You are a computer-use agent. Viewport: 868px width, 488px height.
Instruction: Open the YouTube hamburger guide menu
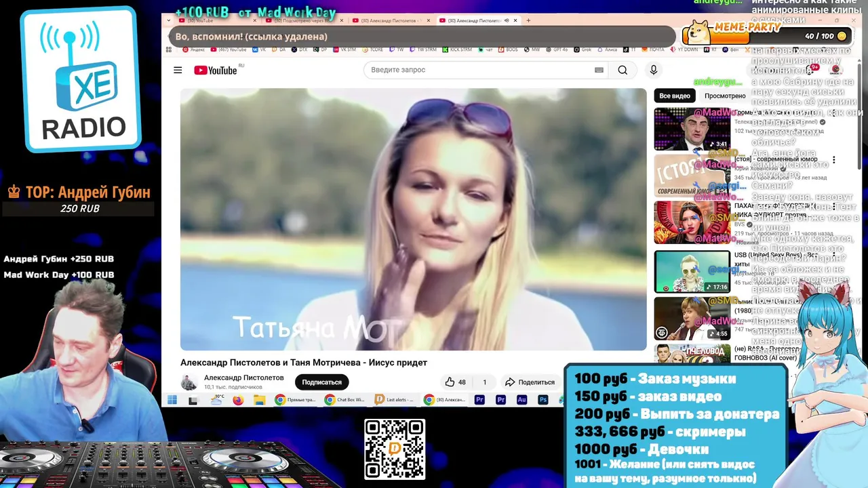178,70
